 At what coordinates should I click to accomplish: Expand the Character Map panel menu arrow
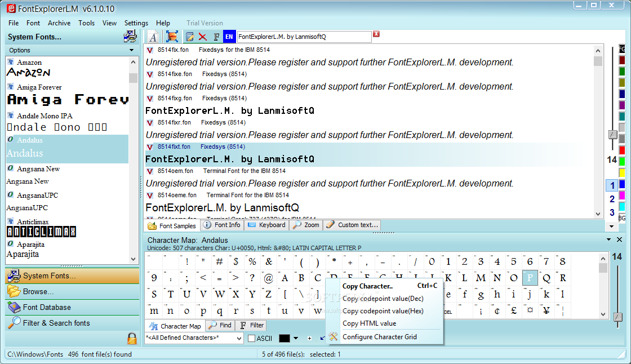609,239
